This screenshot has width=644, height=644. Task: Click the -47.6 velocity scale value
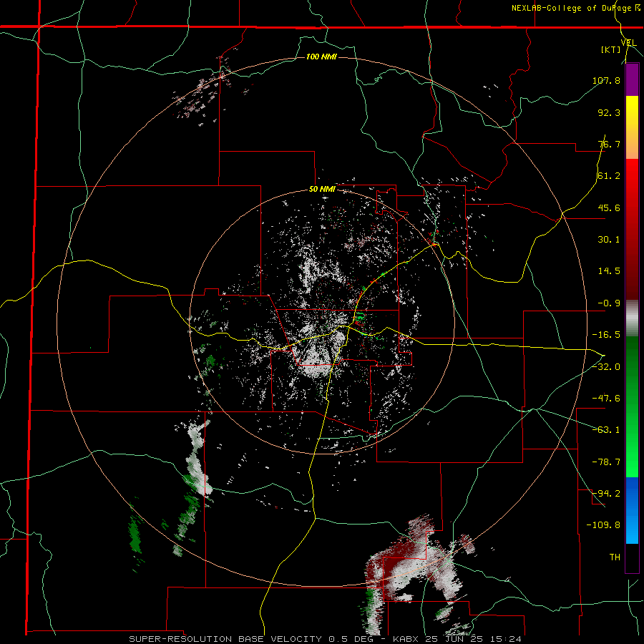[606, 399]
